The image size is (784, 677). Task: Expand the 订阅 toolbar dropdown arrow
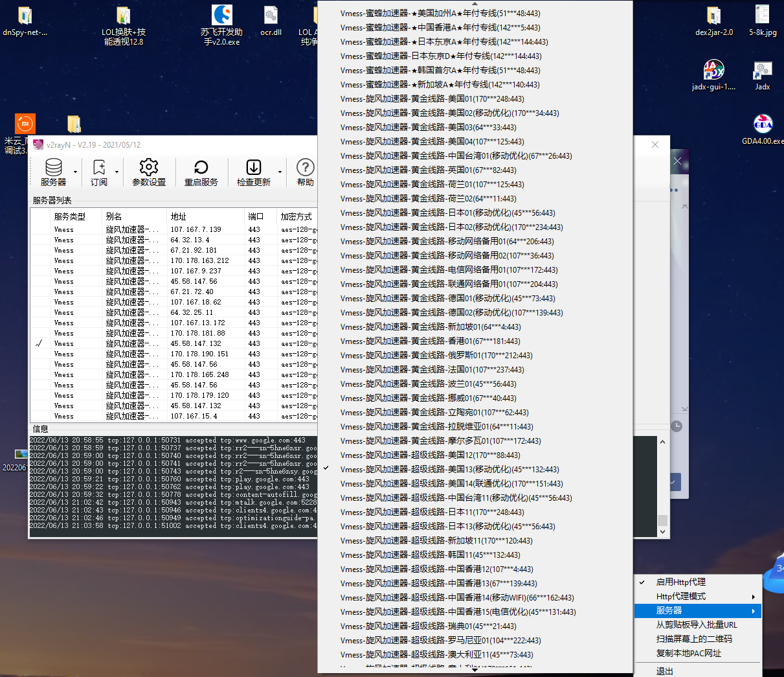click(x=117, y=172)
